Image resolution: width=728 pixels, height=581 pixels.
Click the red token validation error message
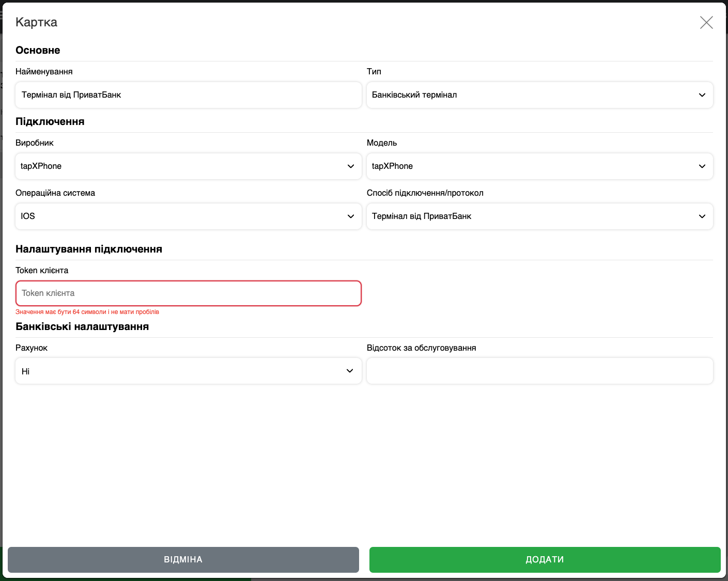pyautogui.click(x=87, y=312)
